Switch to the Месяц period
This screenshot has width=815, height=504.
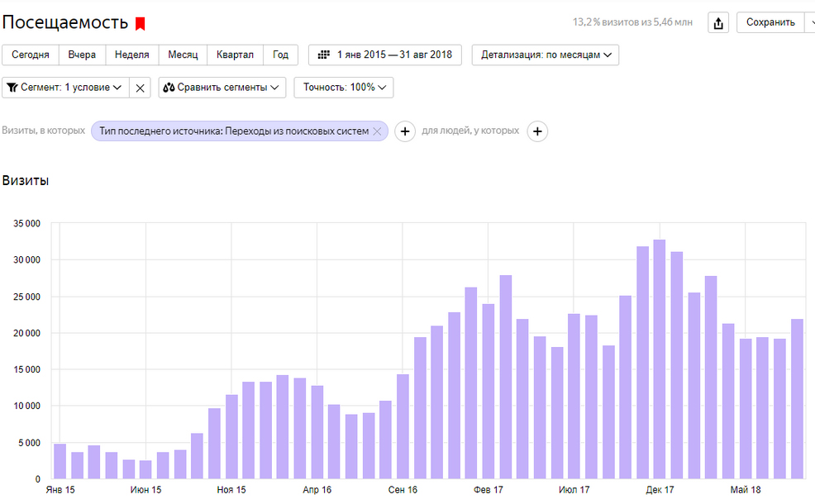(x=183, y=55)
